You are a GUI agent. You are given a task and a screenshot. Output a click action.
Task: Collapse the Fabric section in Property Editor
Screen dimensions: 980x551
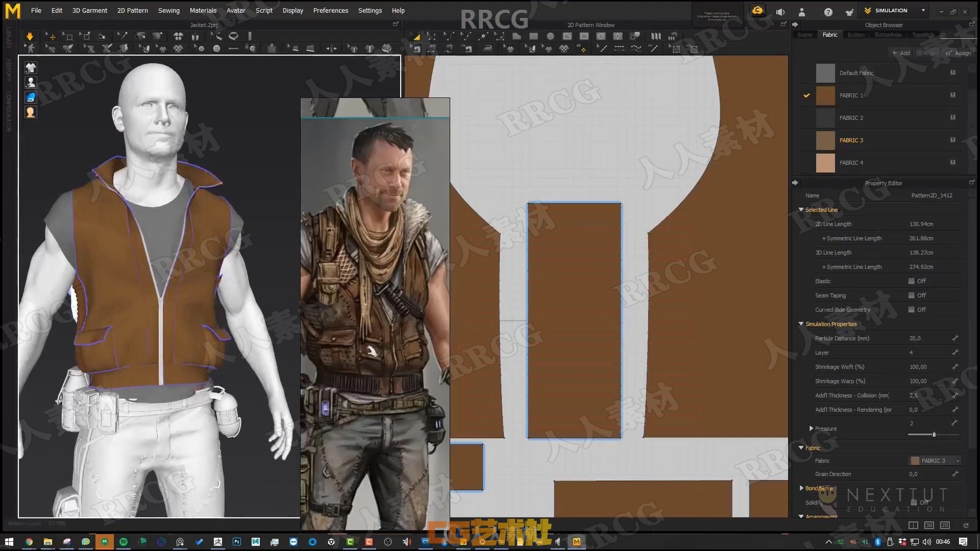(x=801, y=448)
